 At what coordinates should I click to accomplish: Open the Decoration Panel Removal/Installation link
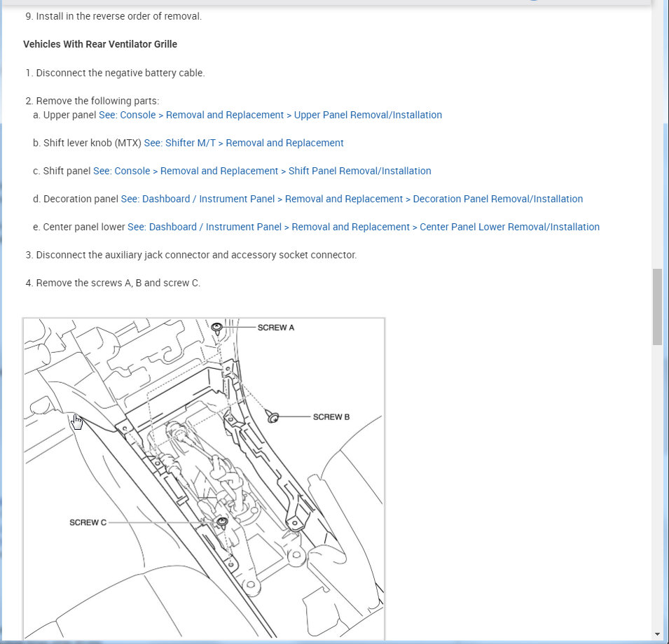[352, 199]
